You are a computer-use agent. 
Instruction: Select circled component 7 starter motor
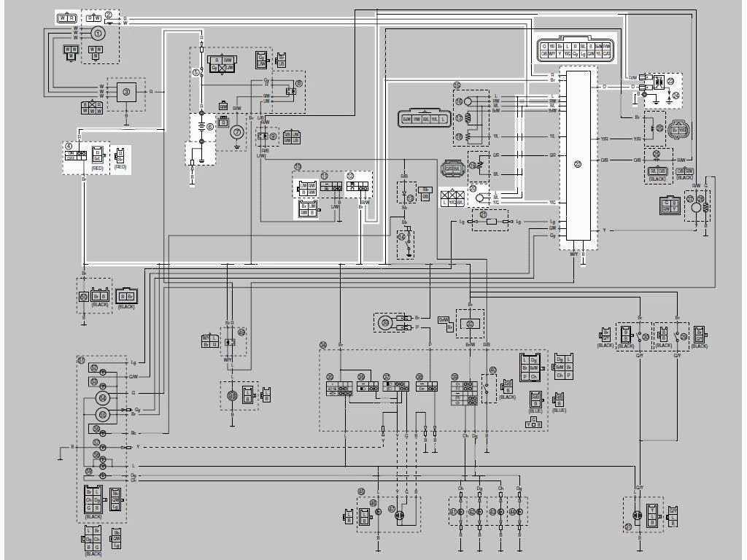(237, 133)
